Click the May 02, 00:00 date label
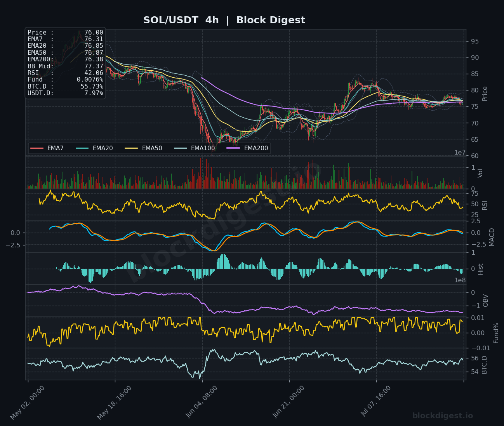This screenshot has width=504, height=426. (27, 403)
